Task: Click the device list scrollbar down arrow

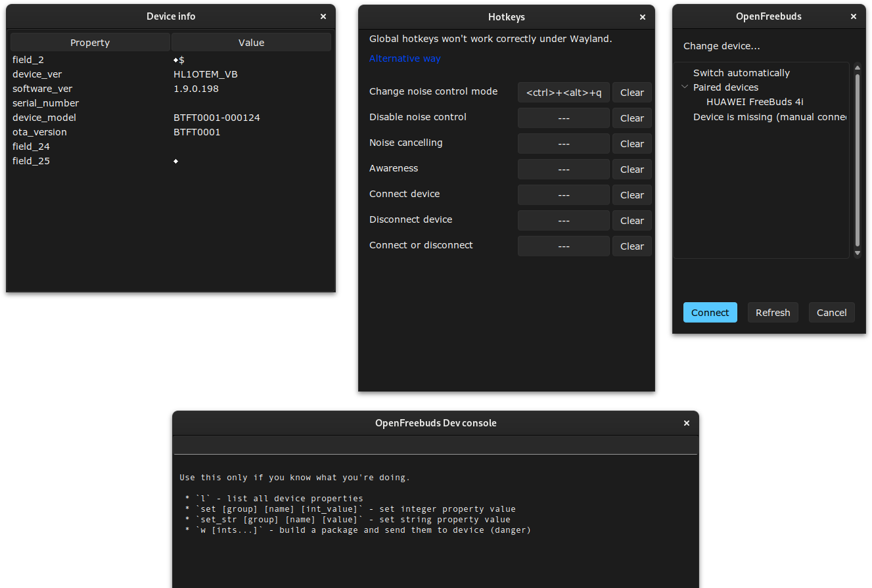Action: [x=857, y=253]
